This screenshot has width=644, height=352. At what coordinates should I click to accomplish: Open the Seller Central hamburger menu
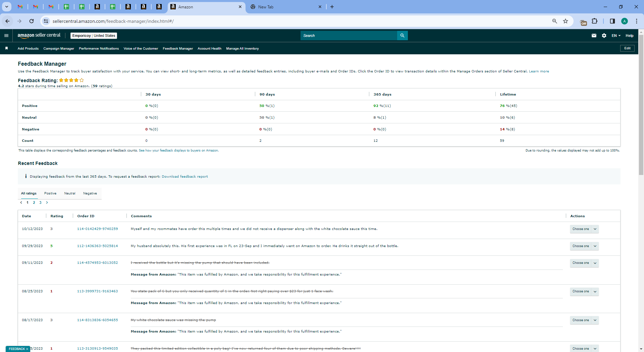click(x=6, y=36)
